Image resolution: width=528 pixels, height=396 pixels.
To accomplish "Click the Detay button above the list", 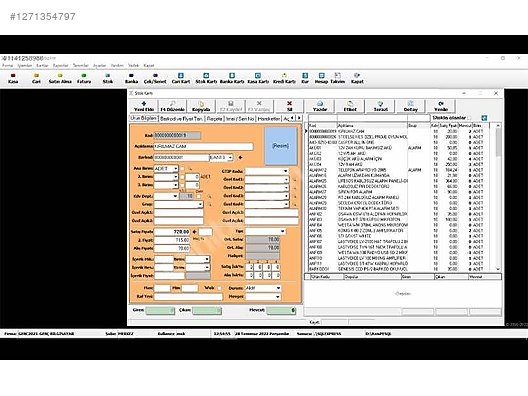I will [410, 106].
